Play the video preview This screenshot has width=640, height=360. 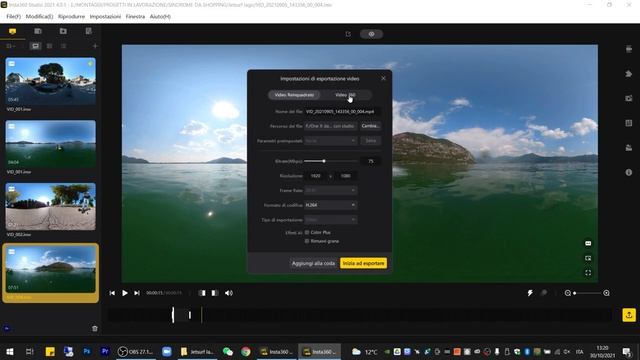tap(125, 293)
